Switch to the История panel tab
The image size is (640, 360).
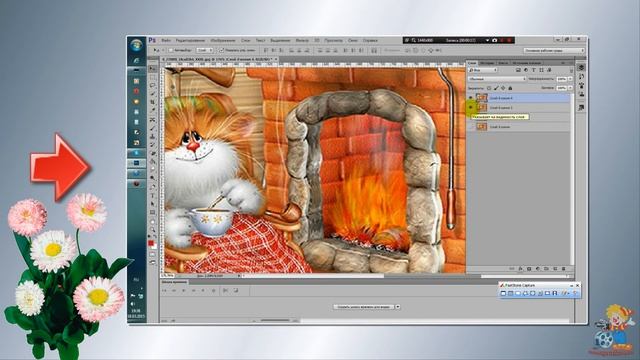tap(487, 63)
